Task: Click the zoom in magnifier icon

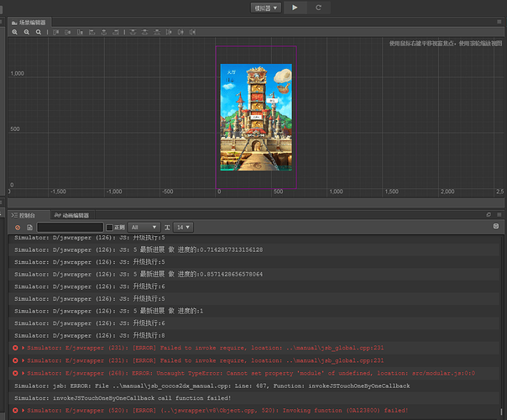Action: coord(15,32)
